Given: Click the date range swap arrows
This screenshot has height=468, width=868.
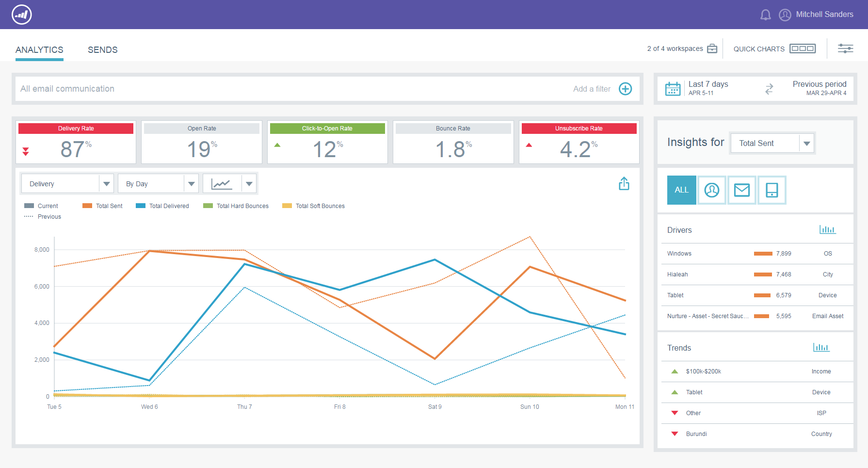Looking at the screenshot, I should tap(769, 89).
